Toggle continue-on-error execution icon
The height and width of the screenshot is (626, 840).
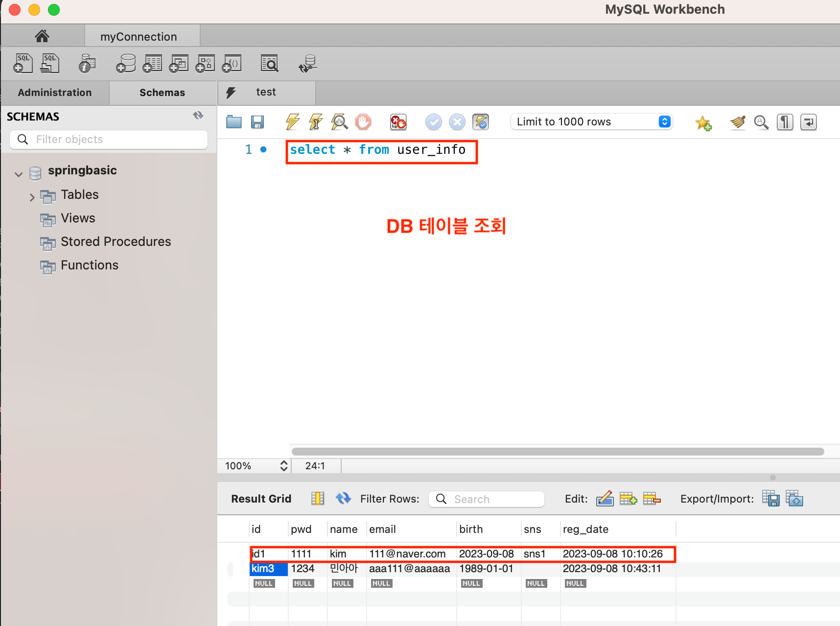tap(398, 122)
